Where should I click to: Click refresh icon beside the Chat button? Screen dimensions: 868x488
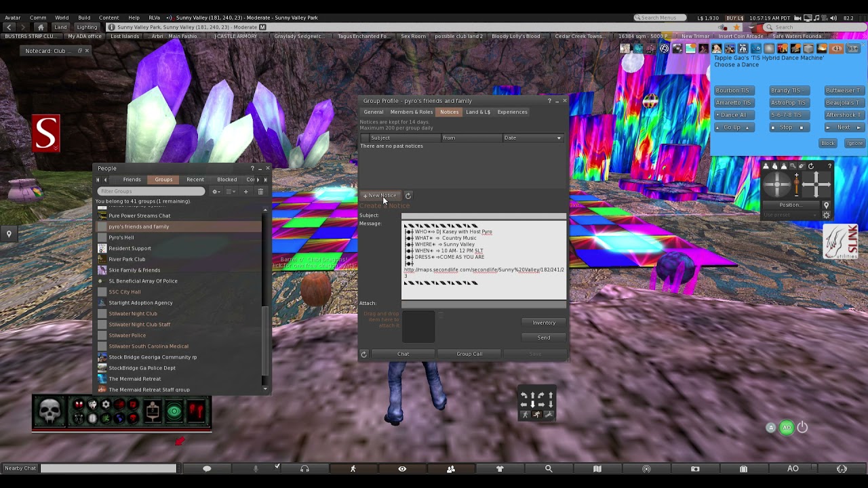tap(363, 354)
